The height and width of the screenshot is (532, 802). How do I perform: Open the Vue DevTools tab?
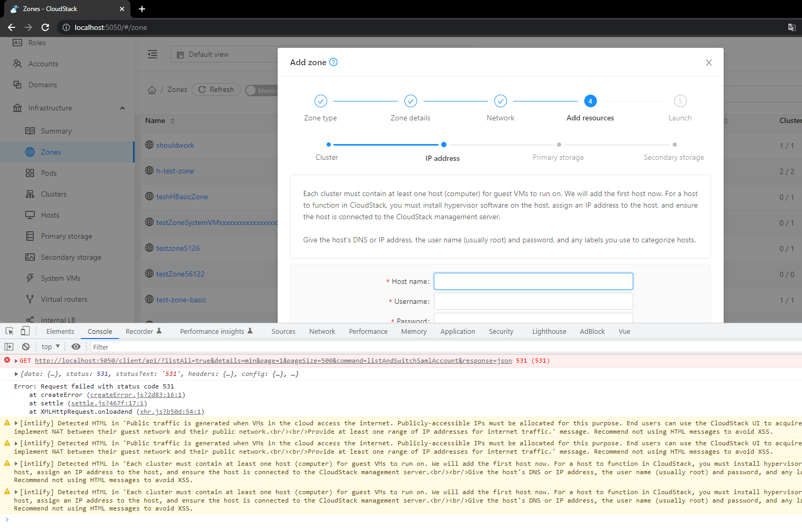coord(624,331)
